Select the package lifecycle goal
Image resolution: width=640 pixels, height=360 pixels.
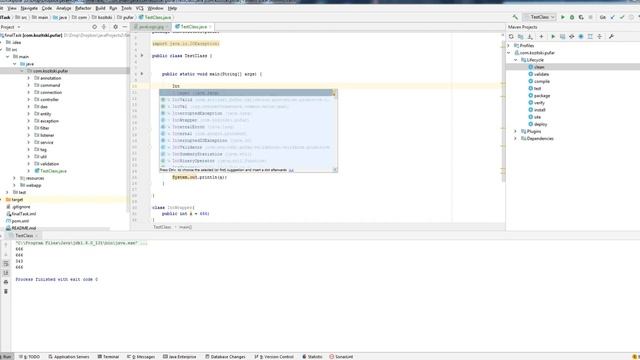coord(542,96)
